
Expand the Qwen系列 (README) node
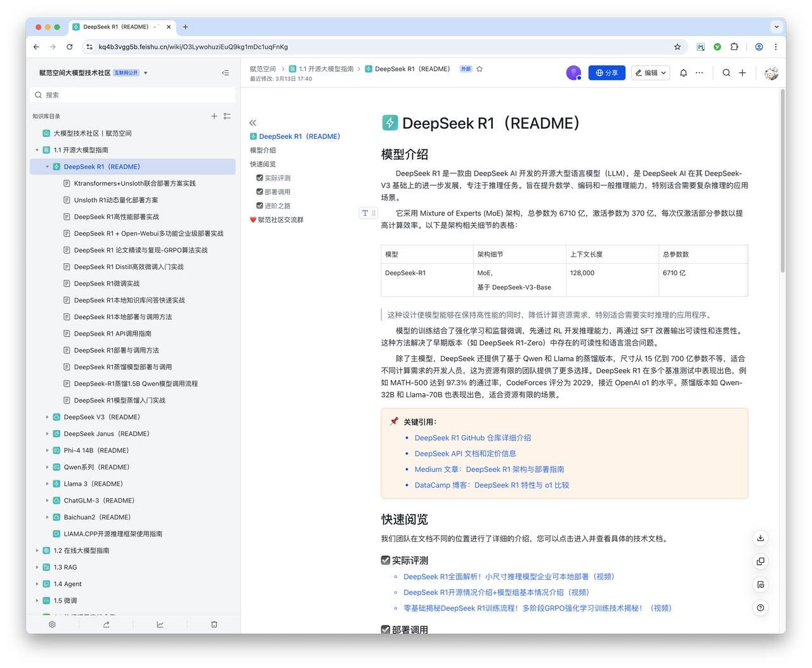(47, 468)
